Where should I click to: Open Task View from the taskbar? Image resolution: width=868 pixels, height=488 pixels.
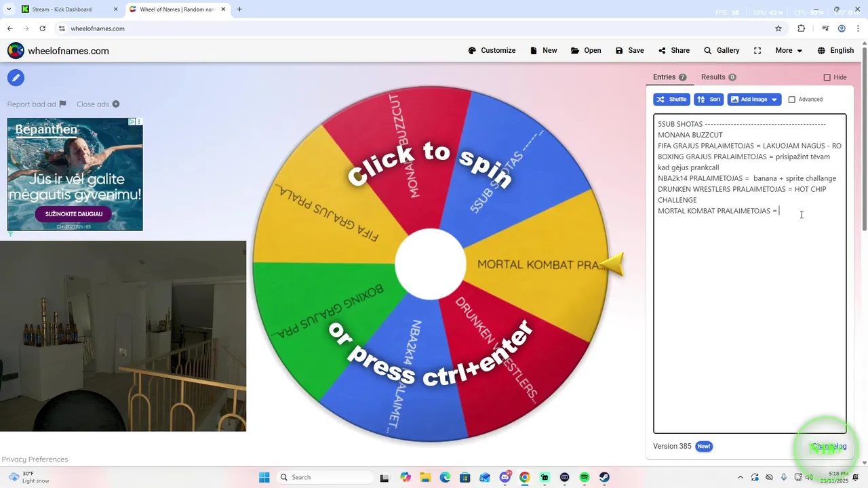pos(384,477)
